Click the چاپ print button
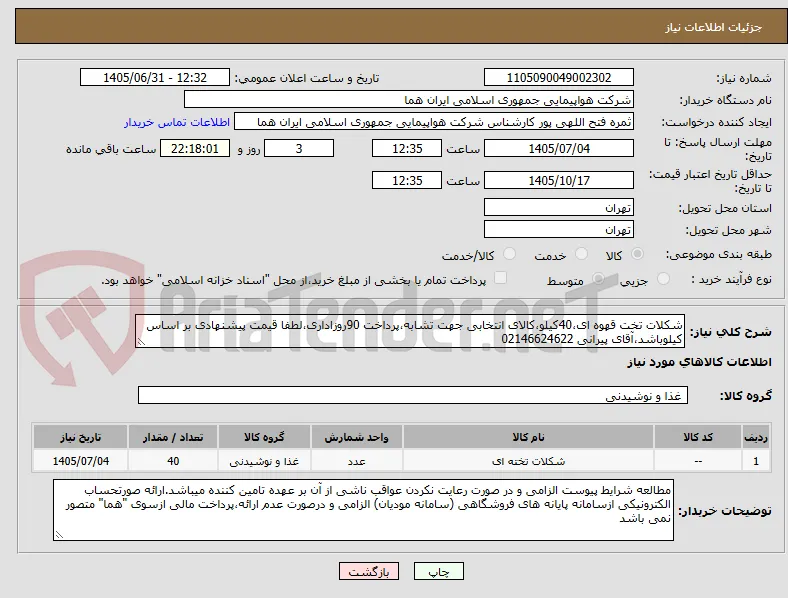Screen dimensions: 788x598 (x=439, y=571)
